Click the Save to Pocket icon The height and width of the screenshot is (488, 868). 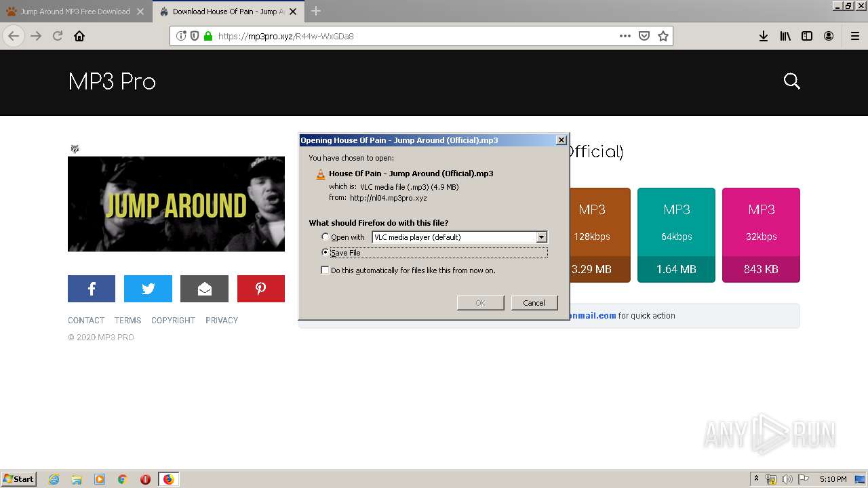(x=644, y=36)
